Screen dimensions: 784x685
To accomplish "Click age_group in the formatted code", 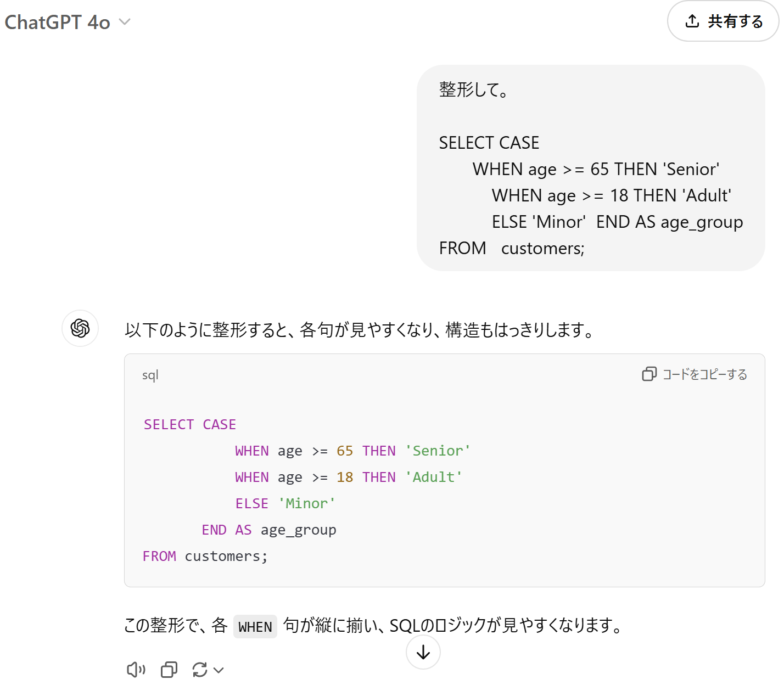I will 298,530.
